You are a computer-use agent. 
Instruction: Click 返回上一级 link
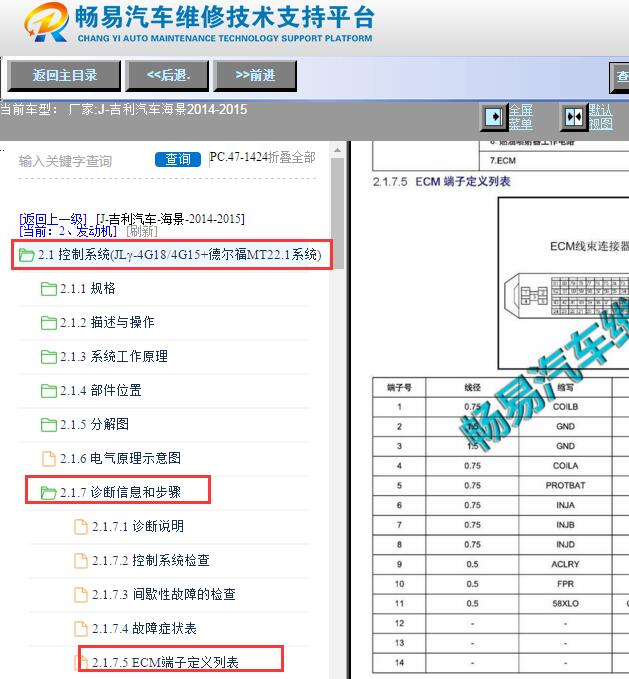[x=53, y=219]
